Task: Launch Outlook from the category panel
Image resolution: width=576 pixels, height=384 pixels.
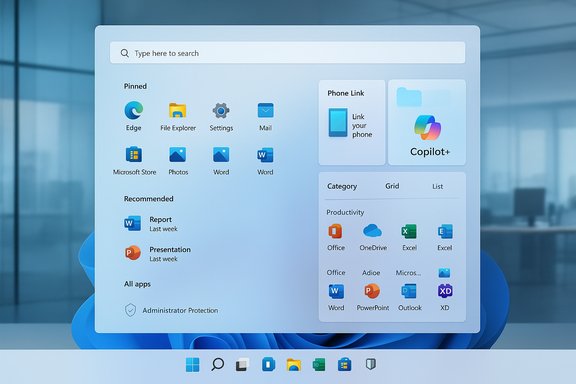Action: click(409, 291)
